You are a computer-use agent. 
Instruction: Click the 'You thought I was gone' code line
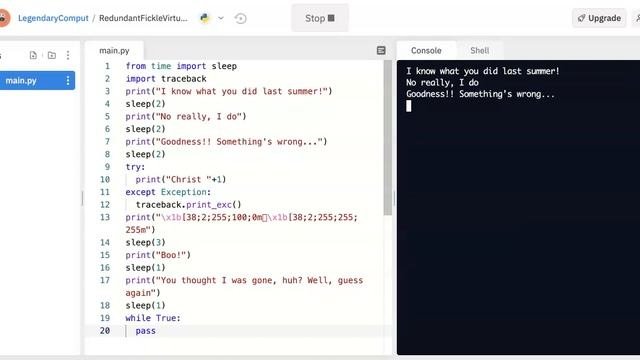point(244,287)
